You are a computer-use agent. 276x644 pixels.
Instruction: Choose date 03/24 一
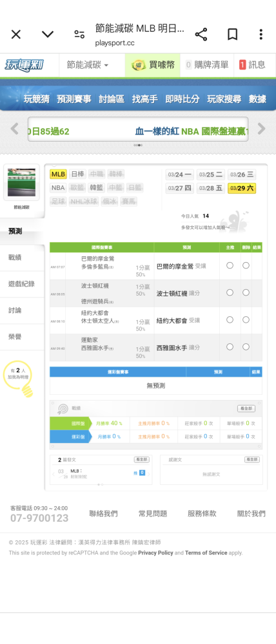179,175
